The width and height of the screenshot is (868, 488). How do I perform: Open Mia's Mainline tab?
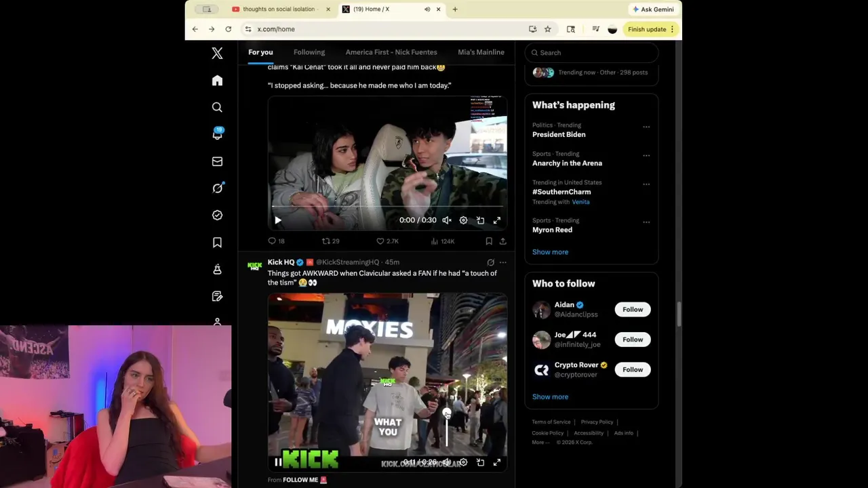tap(481, 52)
